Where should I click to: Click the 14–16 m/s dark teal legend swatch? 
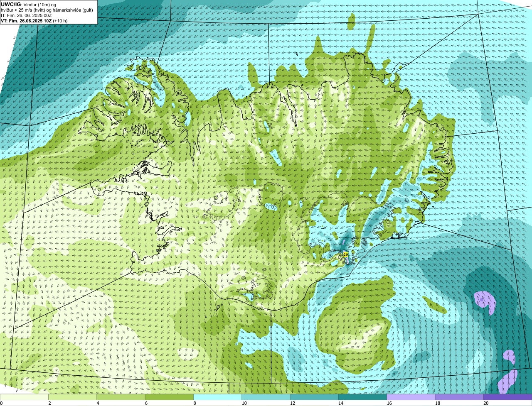coord(363,397)
